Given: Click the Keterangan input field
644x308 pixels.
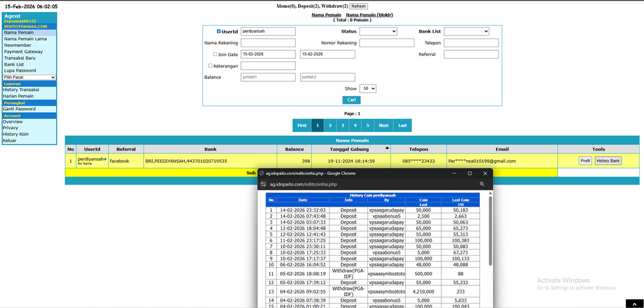Looking at the screenshot, I should click(x=268, y=66).
